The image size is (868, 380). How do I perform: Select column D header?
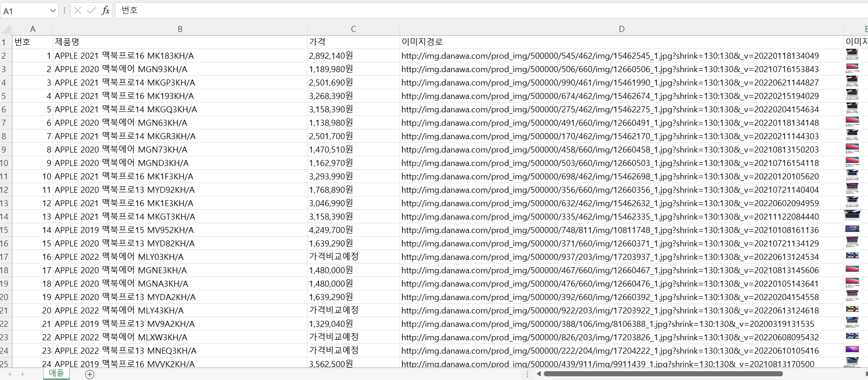point(622,29)
